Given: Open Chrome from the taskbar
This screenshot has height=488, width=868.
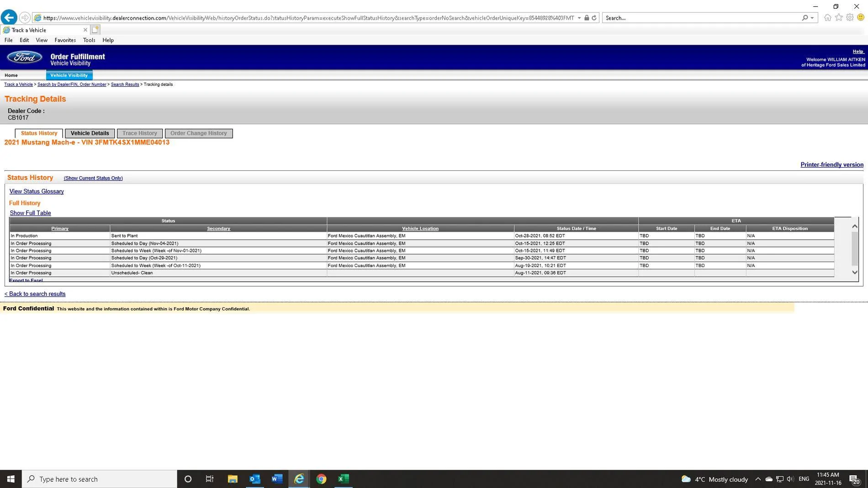Looking at the screenshot, I should (321, 479).
